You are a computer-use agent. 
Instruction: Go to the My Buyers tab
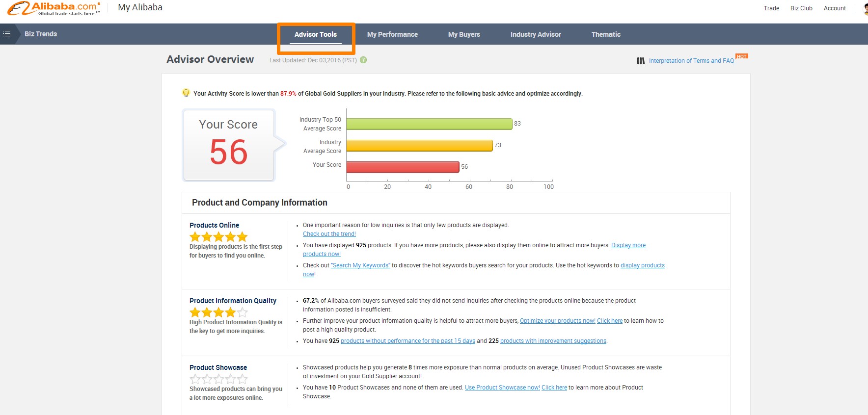[464, 34]
